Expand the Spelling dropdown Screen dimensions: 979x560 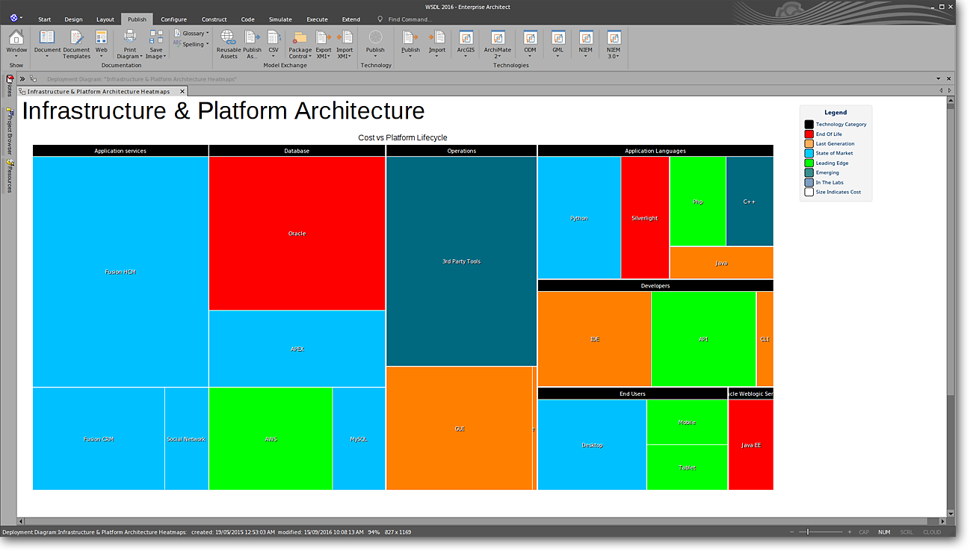tap(193, 44)
